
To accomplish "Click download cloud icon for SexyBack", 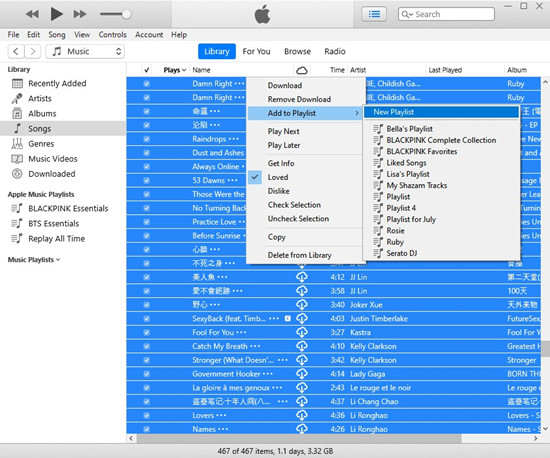I will tap(302, 318).
